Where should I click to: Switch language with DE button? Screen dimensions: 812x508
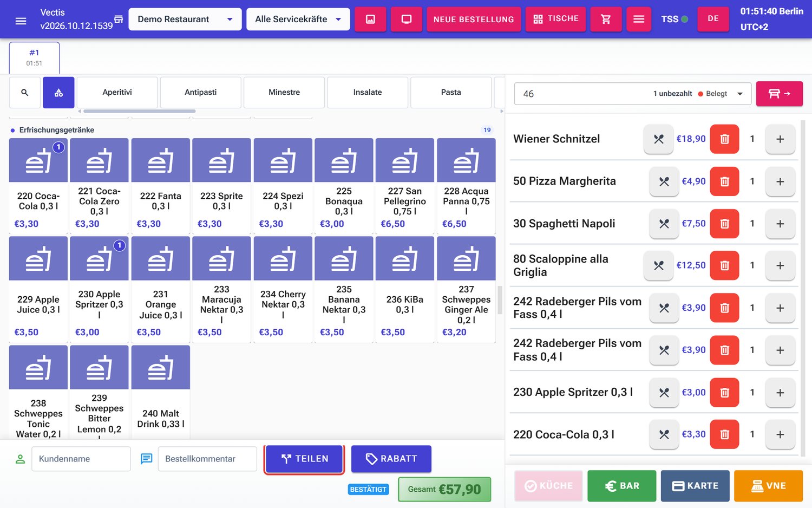pyautogui.click(x=713, y=19)
